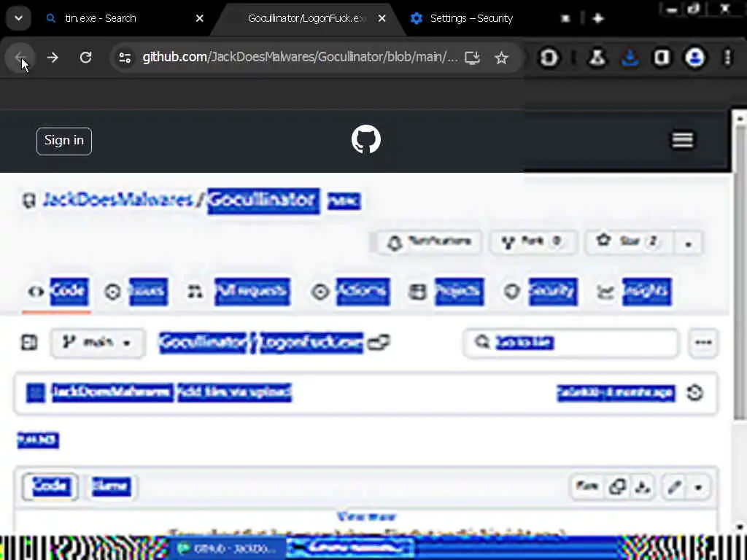Click the Raw file button
Image resolution: width=747 pixels, height=560 pixels.
point(587,486)
